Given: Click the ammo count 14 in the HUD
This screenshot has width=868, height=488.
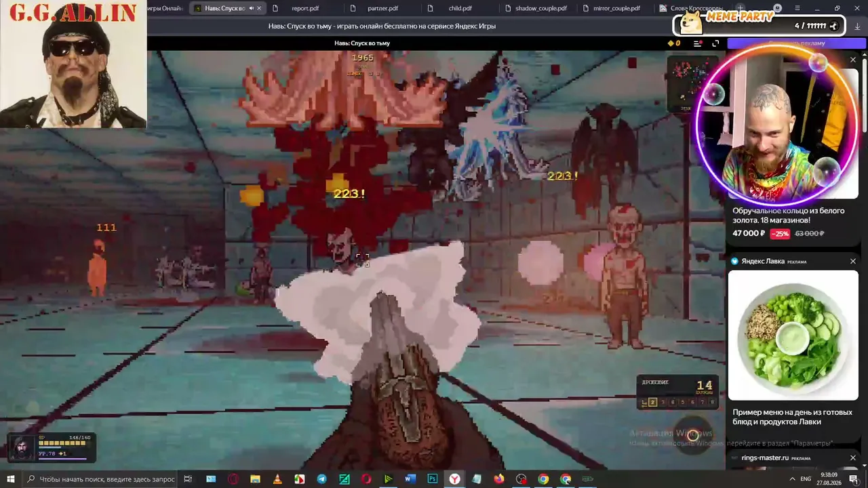Looking at the screenshot, I should tap(705, 386).
